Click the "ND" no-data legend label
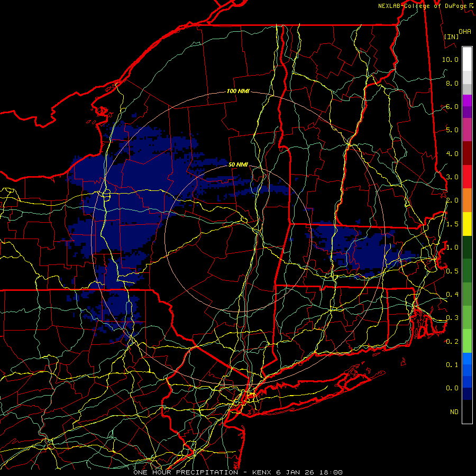The height and width of the screenshot is (476, 476). (454, 411)
